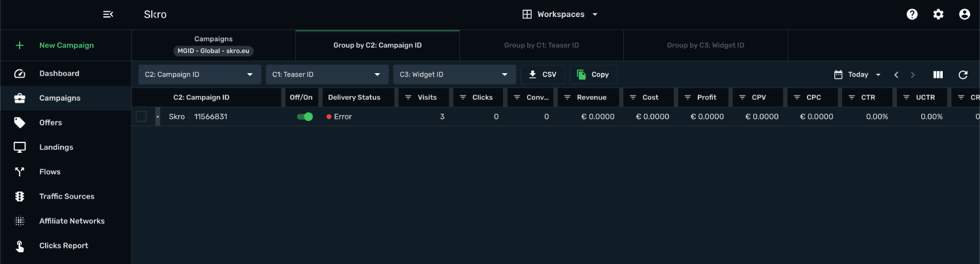
Task: Open the Clicks column filter icon
Action: point(463,97)
